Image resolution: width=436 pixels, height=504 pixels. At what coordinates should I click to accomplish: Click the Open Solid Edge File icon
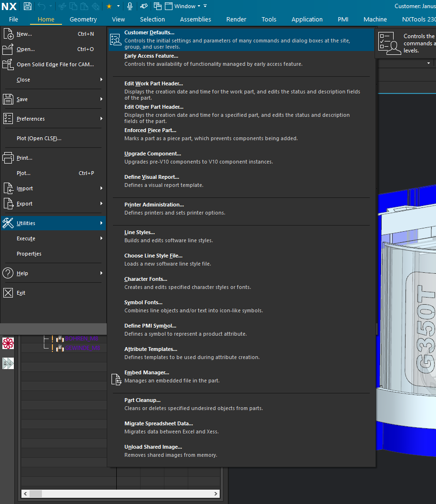(x=8, y=64)
